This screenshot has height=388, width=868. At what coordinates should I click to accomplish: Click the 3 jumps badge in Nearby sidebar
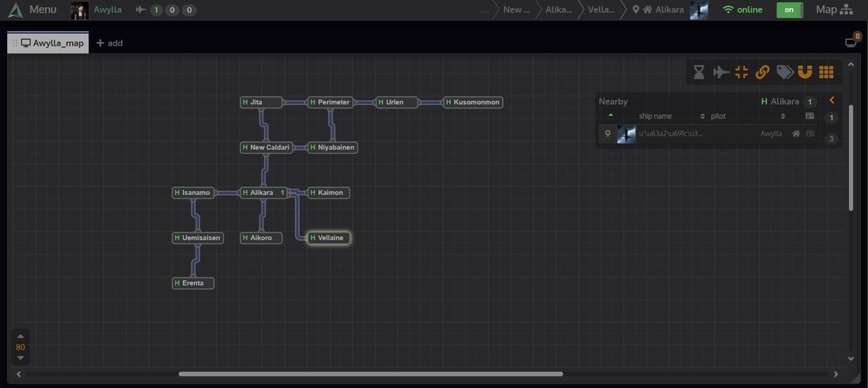point(832,139)
